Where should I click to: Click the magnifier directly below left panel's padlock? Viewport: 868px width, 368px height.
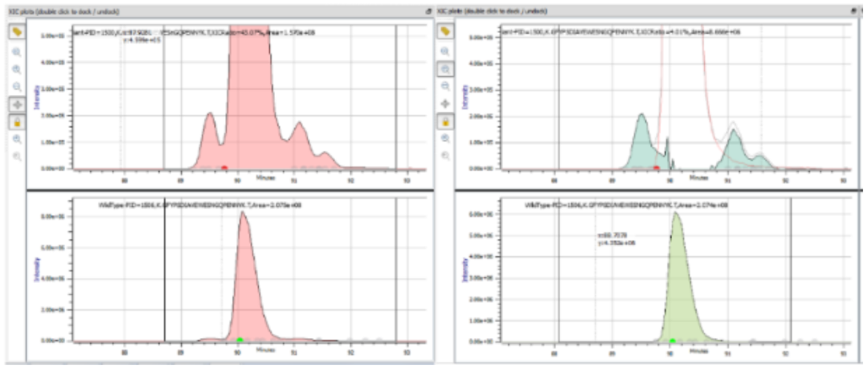point(17,140)
